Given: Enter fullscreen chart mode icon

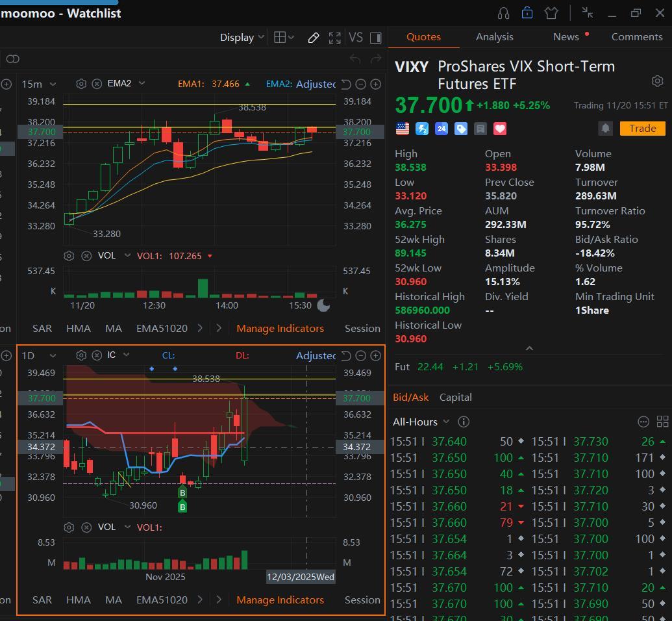Looking at the screenshot, I should (x=335, y=38).
